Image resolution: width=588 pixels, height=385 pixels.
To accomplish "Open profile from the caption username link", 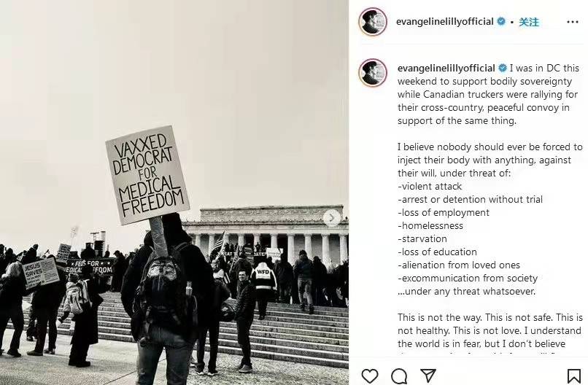I will (x=446, y=69).
